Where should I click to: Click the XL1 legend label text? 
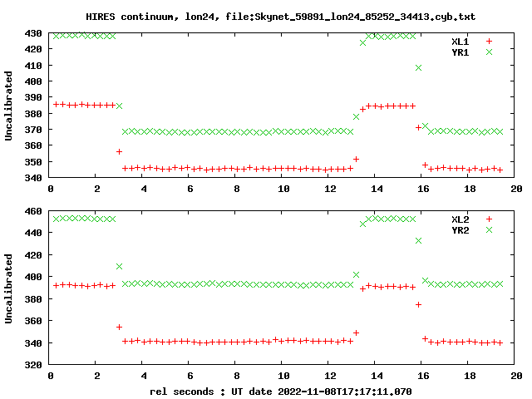[460, 42]
